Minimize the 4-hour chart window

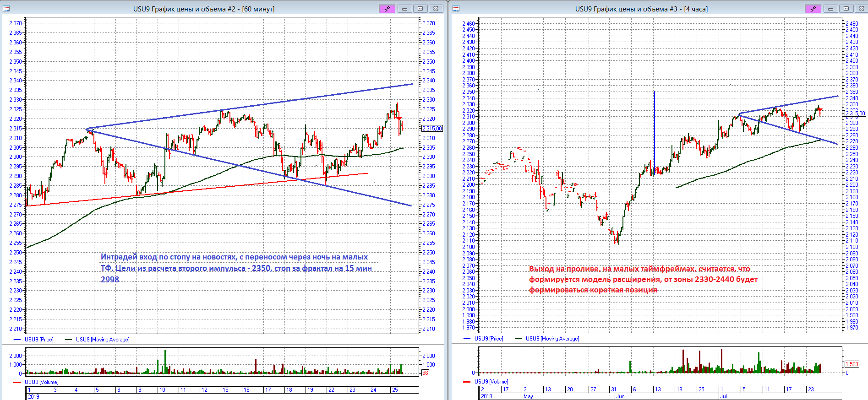[x=830, y=9]
